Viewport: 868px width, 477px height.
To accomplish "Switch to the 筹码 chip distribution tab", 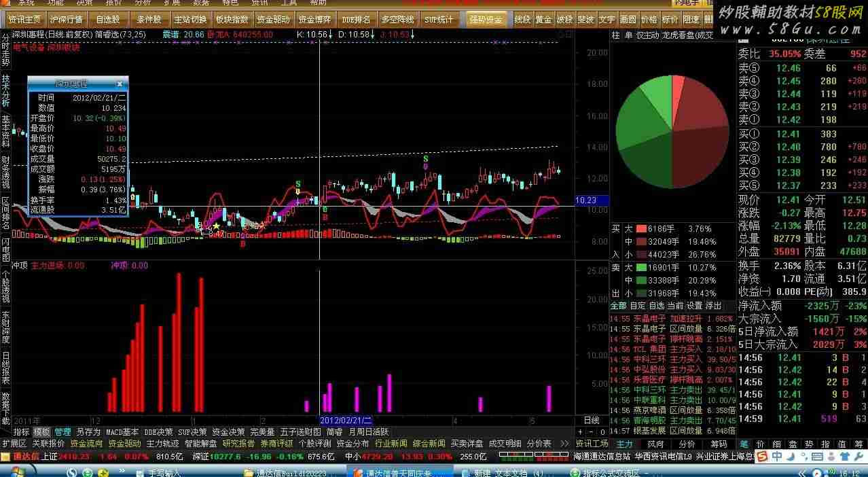I will coord(719,444).
